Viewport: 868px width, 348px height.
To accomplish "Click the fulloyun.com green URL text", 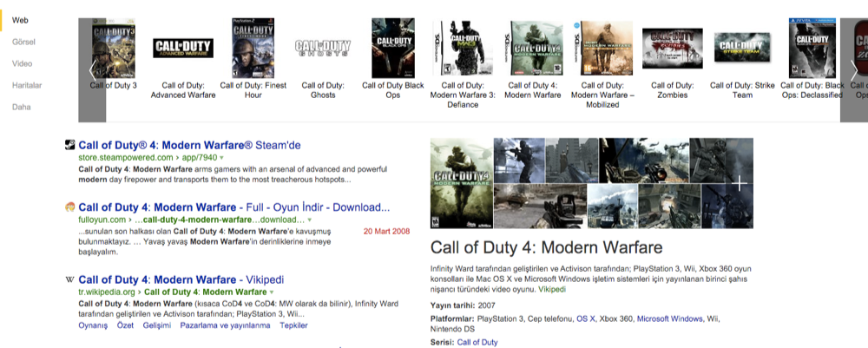I will pos(191,220).
